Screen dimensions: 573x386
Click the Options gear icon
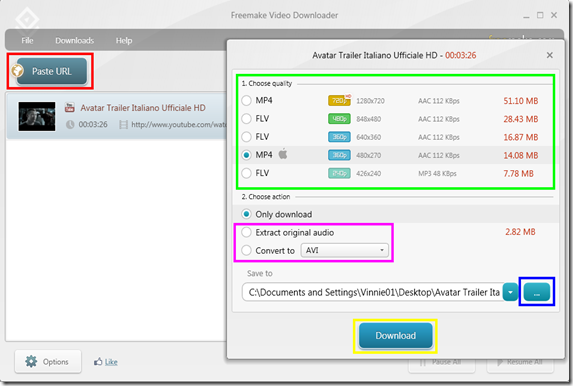(x=31, y=362)
